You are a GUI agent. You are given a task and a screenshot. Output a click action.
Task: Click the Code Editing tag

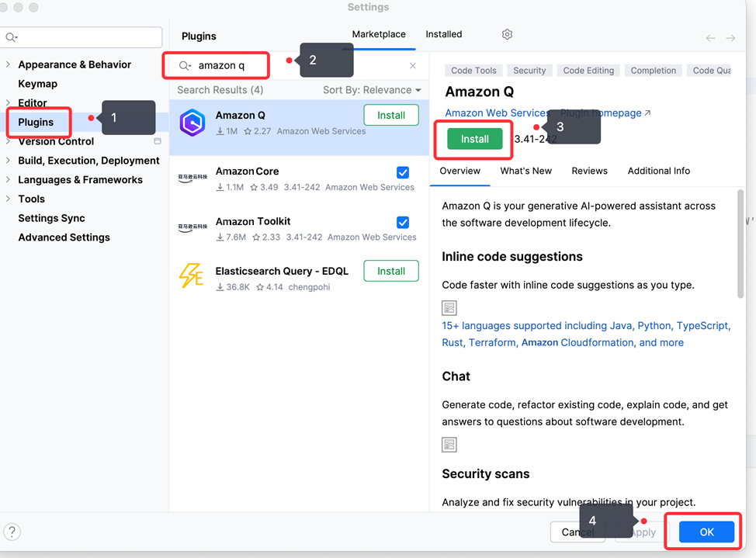[588, 71]
